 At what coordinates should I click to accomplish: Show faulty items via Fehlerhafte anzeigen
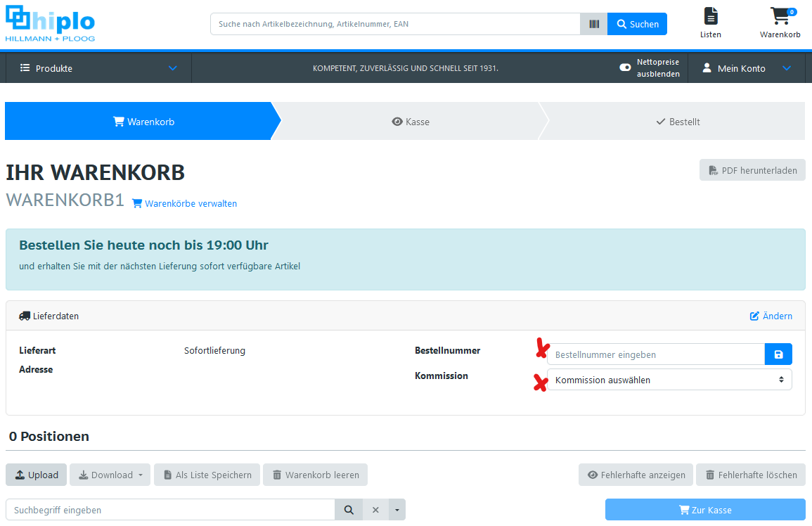pyautogui.click(x=636, y=475)
